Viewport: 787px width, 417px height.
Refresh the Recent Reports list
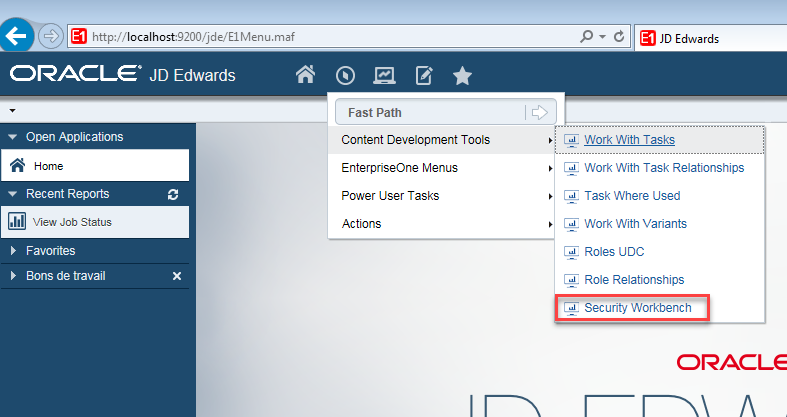(173, 195)
